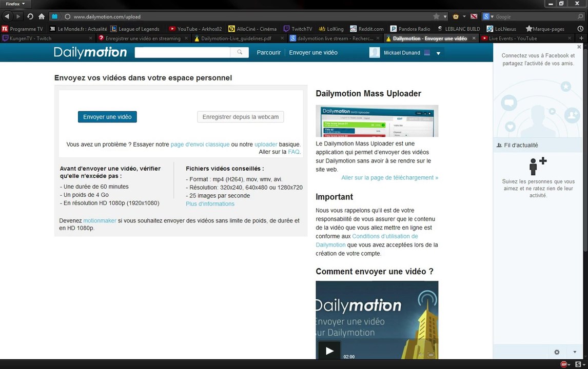Go back with the browser back arrow
The height and width of the screenshot is (369, 588).
(7, 16)
